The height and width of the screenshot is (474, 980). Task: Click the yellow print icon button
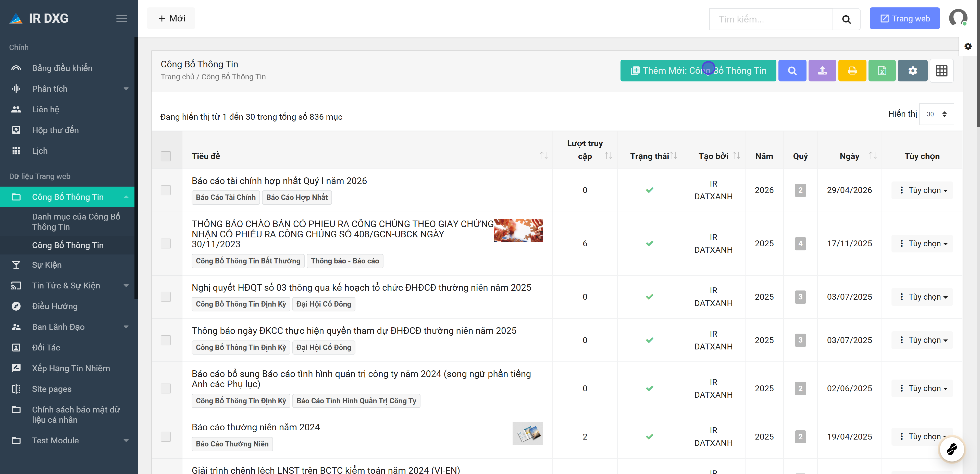(852, 70)
